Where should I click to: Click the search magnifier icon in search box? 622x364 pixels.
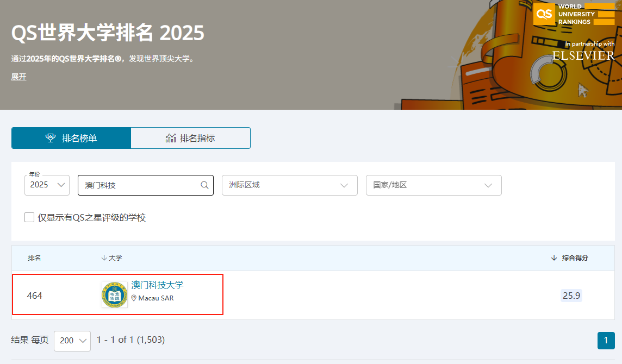tap(204, 185)
